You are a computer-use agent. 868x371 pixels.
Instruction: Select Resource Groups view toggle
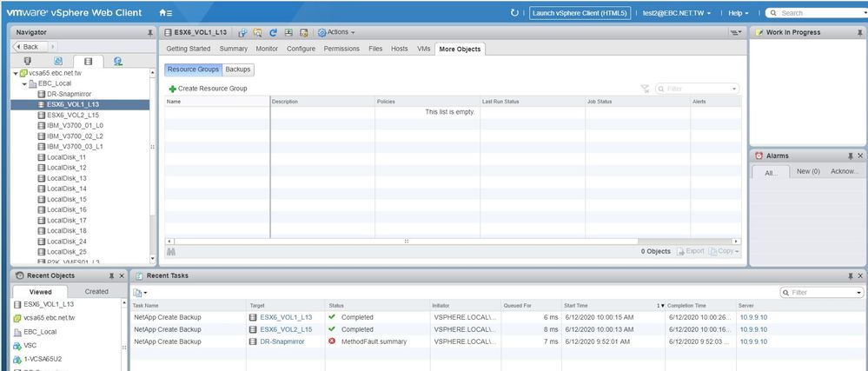(193, 69)
